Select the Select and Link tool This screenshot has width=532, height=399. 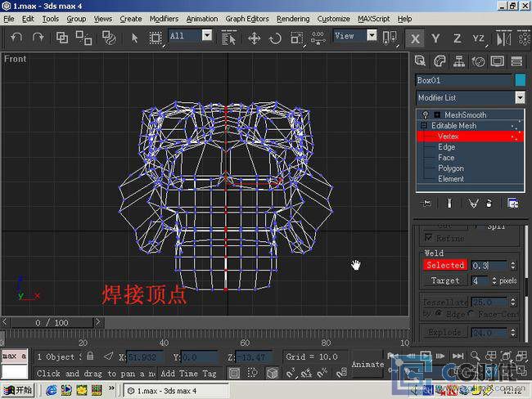pos(62,38)
